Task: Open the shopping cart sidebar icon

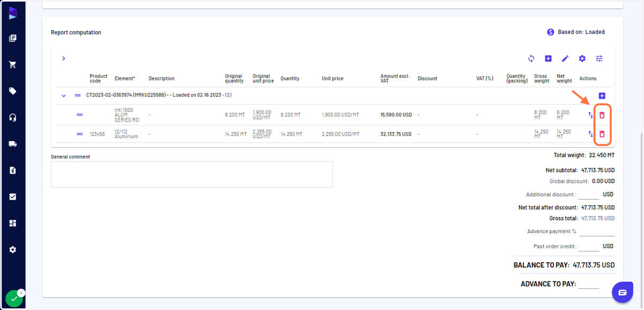Action: tap(13, 64)
